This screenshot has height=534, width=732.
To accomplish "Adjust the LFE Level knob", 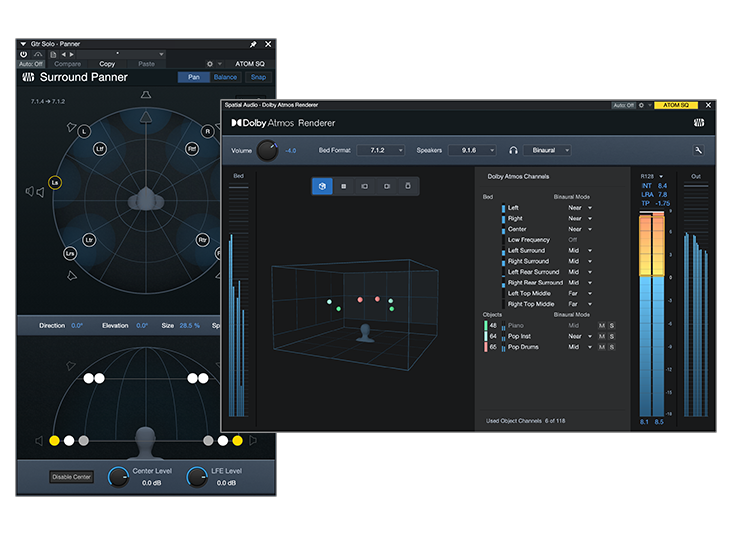I will click(197, 477).
